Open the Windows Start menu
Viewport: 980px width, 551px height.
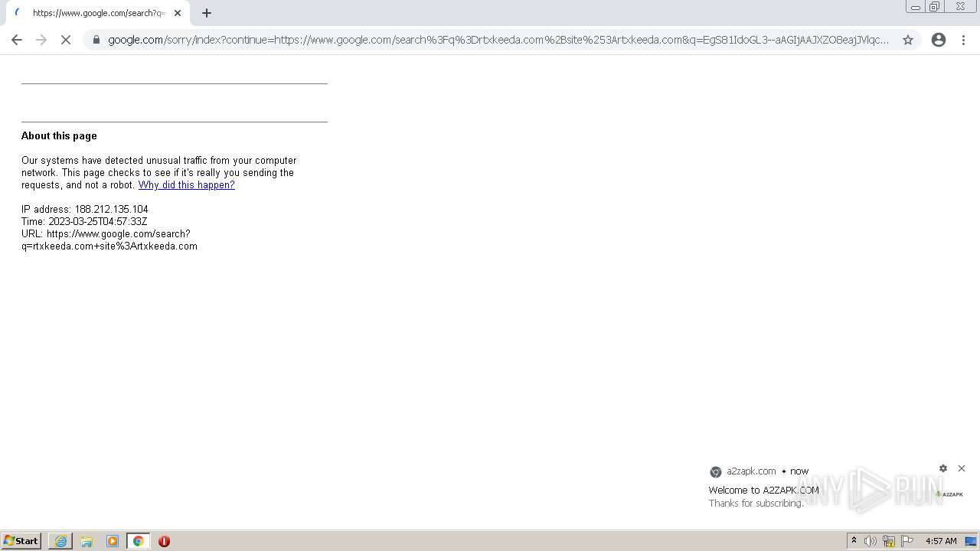(21, 541)
